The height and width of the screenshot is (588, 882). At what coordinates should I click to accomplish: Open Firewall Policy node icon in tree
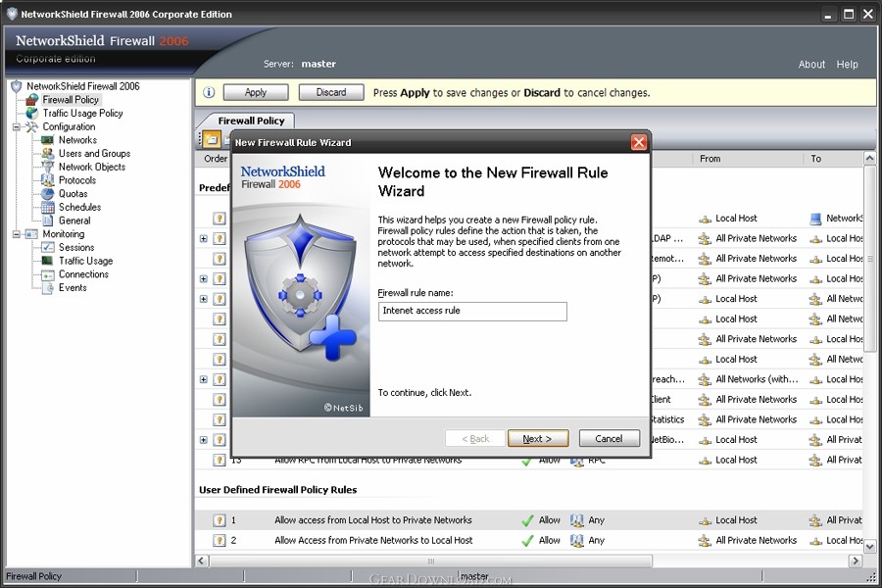[32, 100]
